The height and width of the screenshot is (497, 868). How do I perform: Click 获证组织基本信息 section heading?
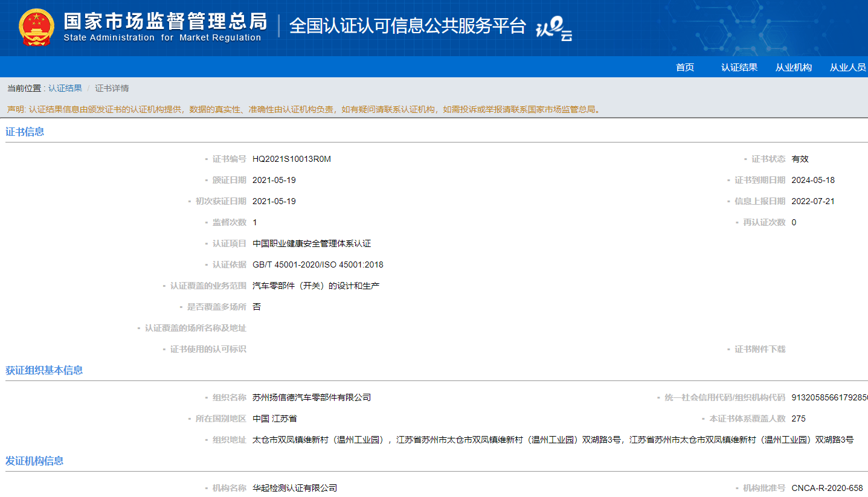tap(44, 370)
